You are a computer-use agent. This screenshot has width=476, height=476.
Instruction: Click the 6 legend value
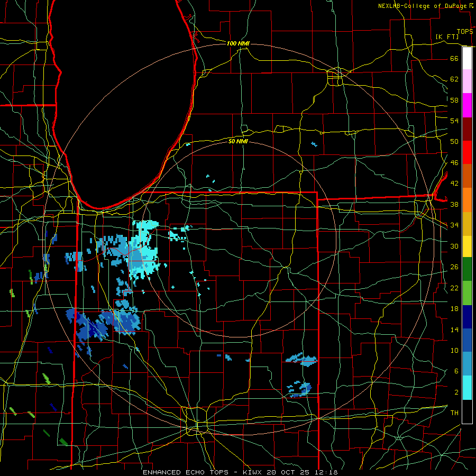(456, 371)
